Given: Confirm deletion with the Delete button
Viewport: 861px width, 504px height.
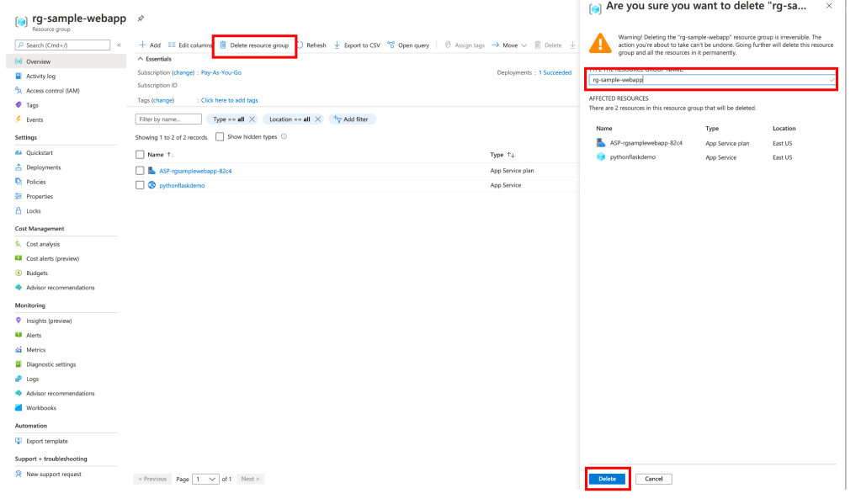Looking at the screenshot, I should coord(607,478).
